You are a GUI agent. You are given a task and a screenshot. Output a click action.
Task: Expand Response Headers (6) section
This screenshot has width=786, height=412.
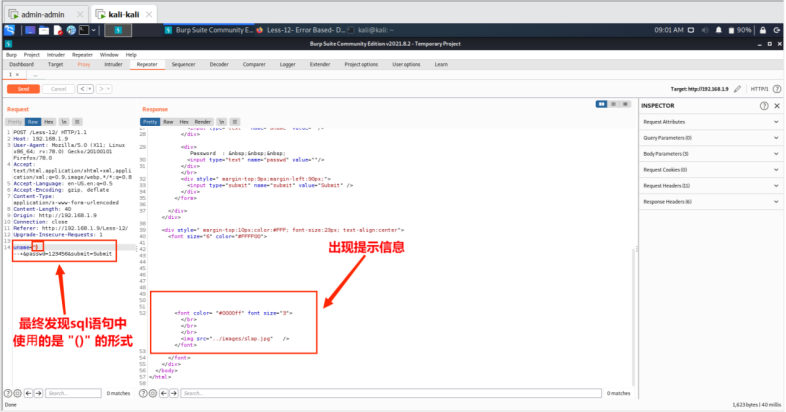point(711,202)
